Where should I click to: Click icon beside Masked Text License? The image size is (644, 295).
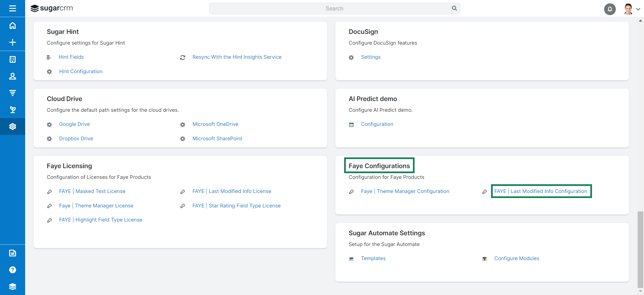pyautogui.click(x=49, y=192)
